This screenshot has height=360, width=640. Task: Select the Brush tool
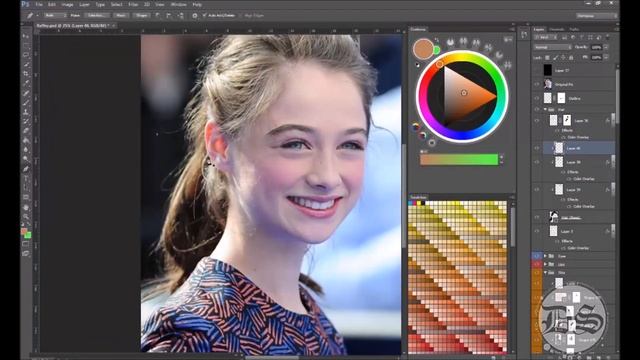(x=26, y=102)
